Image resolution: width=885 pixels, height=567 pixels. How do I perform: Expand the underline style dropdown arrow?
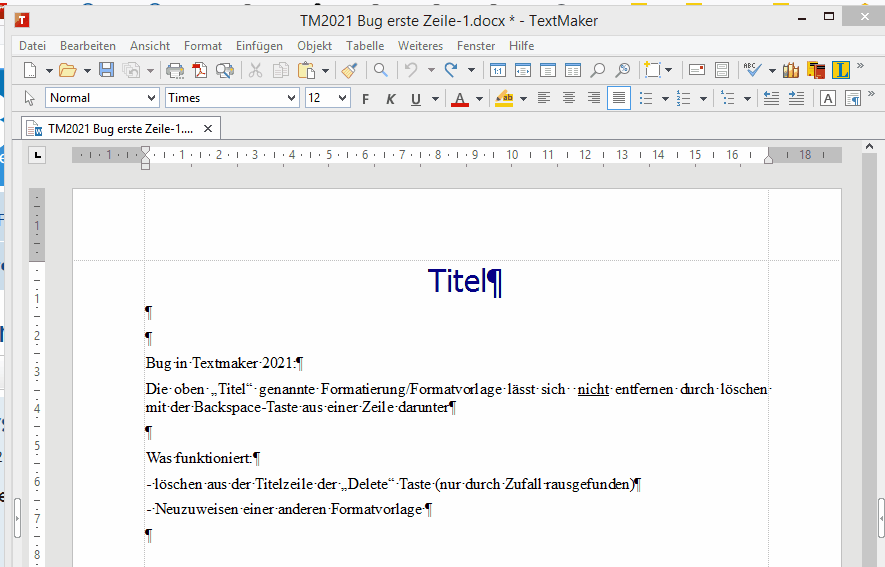(x=435, y=99)
